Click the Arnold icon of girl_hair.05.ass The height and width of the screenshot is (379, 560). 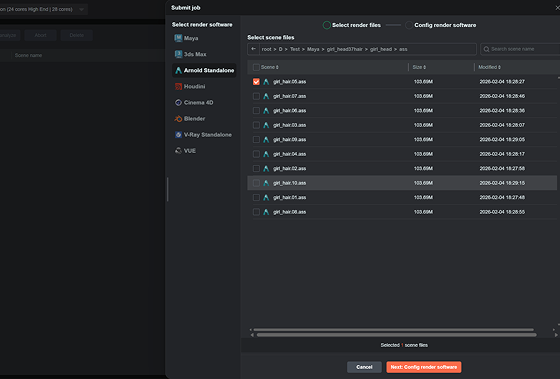[266, 82]
